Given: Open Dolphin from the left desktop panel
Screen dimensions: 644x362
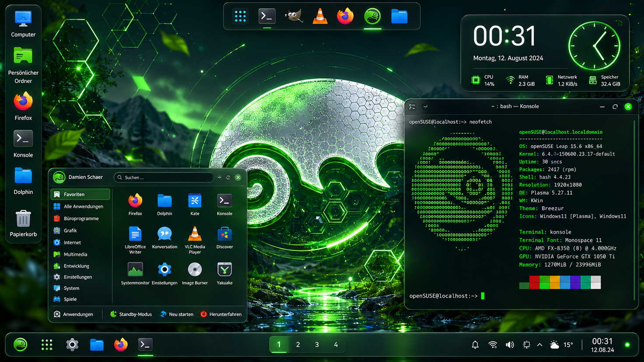Looking at the screenshot, I should click(x=23, y=181).
